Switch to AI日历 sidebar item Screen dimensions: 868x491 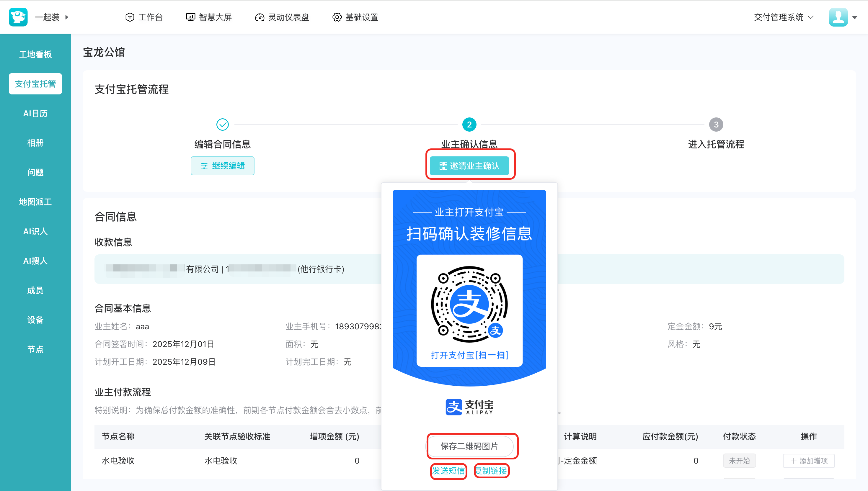(x=35, y=113)
